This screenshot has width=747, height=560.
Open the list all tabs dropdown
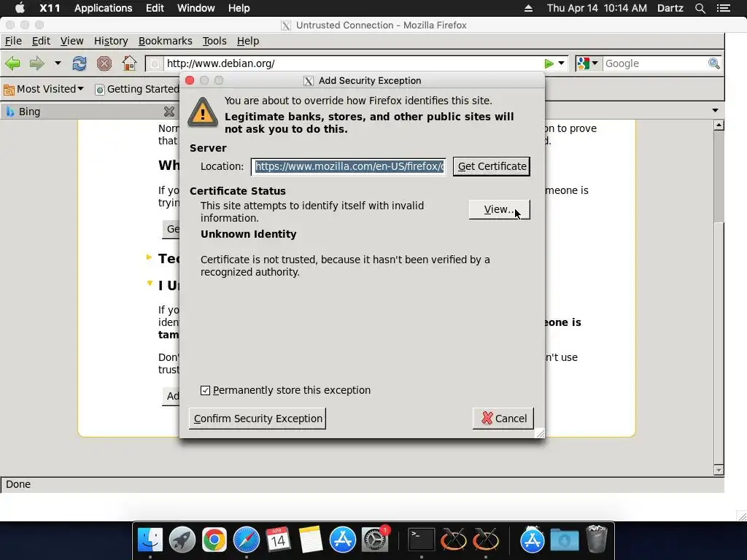pyautogui.click(x=715, y=111)
